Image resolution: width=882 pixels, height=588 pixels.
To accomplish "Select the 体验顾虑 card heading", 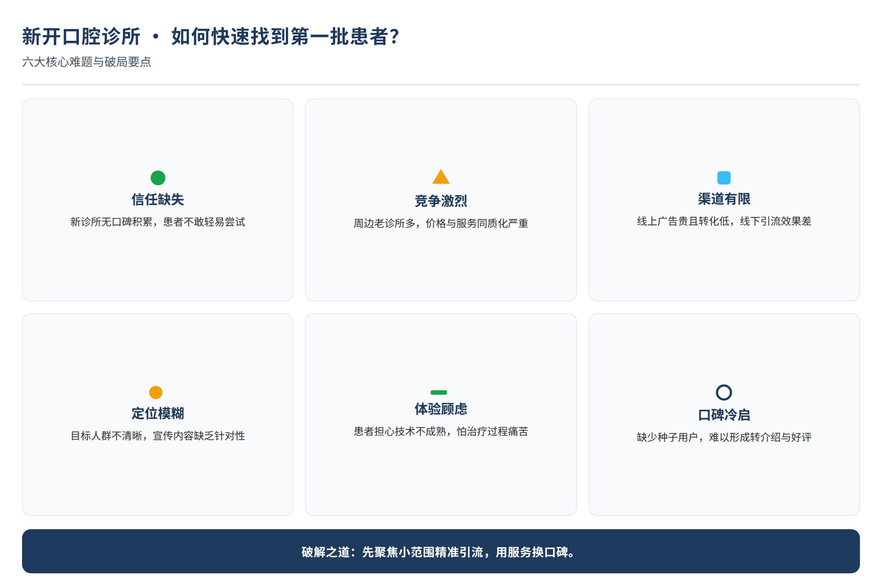I will pos(441,409).
